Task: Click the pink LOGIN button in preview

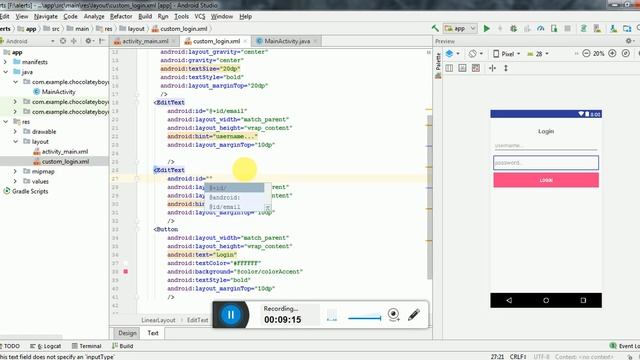Action: pos(546,180)
